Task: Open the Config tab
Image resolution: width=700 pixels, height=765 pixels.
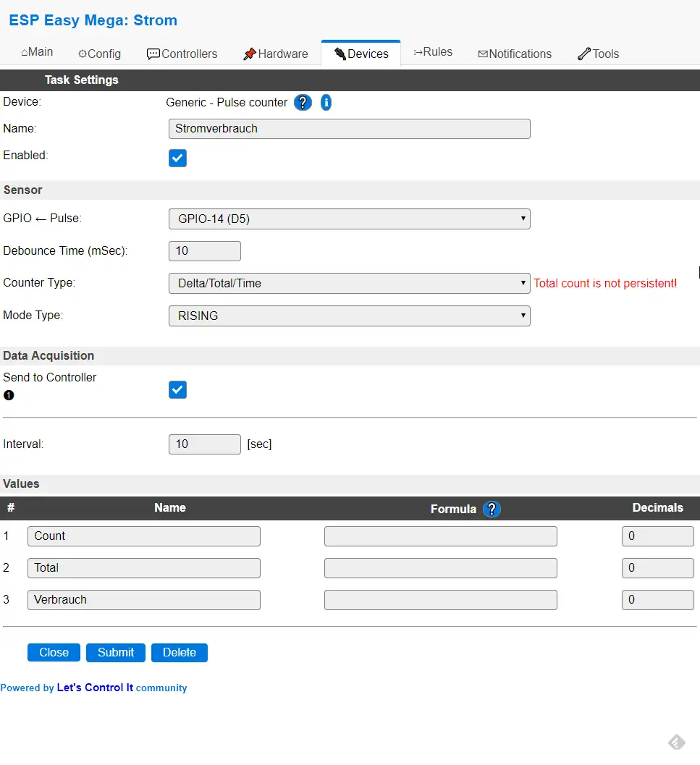Action: (x=99, y=54)
